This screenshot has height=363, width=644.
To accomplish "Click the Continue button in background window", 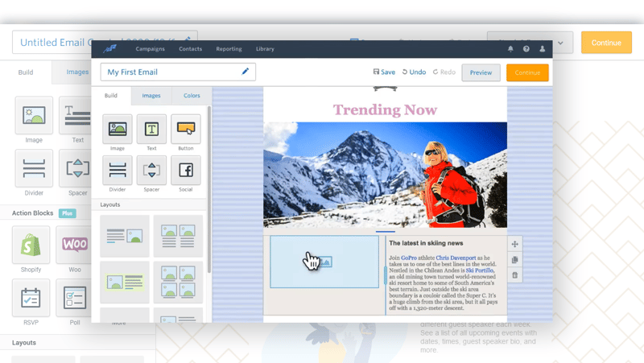I will tap(606, 43).
